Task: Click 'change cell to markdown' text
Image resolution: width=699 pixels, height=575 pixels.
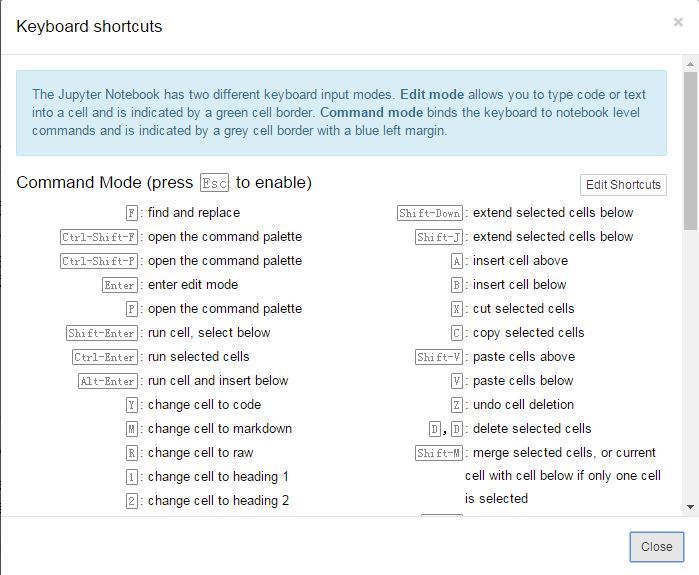Action: click(220, 428)
